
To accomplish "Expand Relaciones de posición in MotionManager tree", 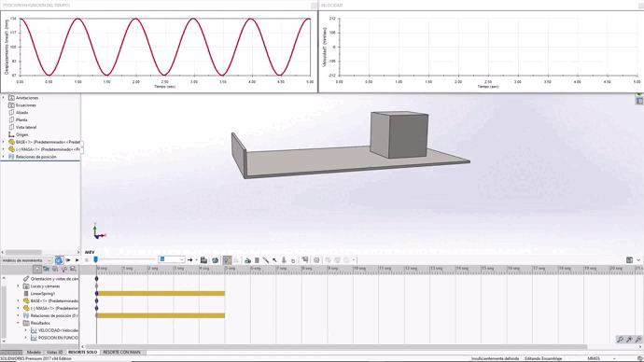I will point(18,315).
